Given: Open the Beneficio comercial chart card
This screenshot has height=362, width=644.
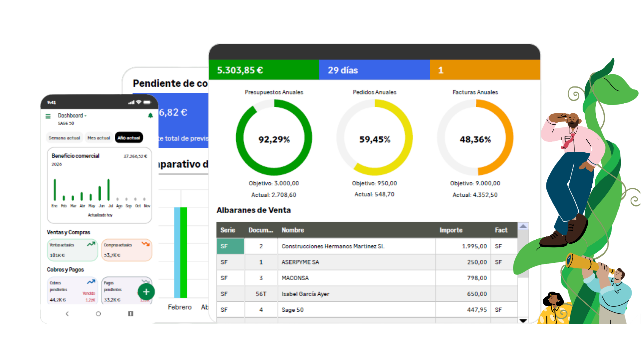Looking at the screenshot, I should (x=100, y=185).
